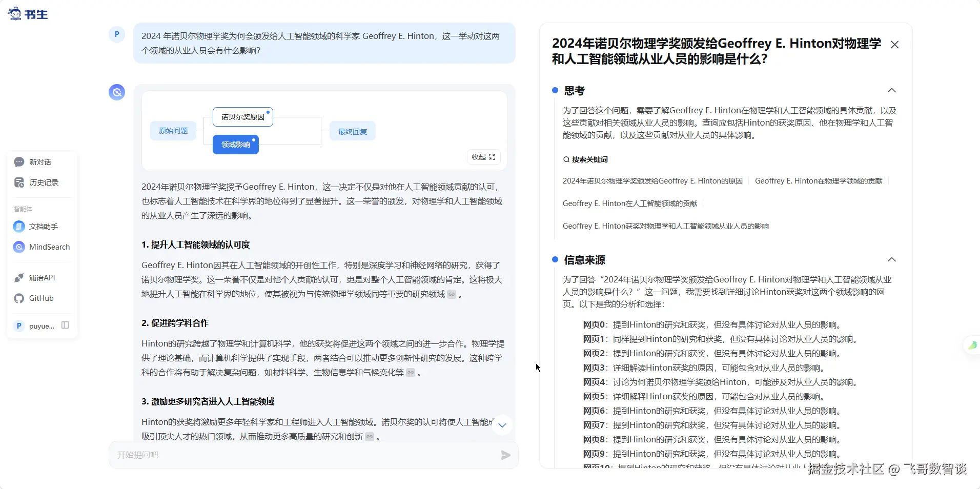Click the 网页0 source entry

(713, 325)
